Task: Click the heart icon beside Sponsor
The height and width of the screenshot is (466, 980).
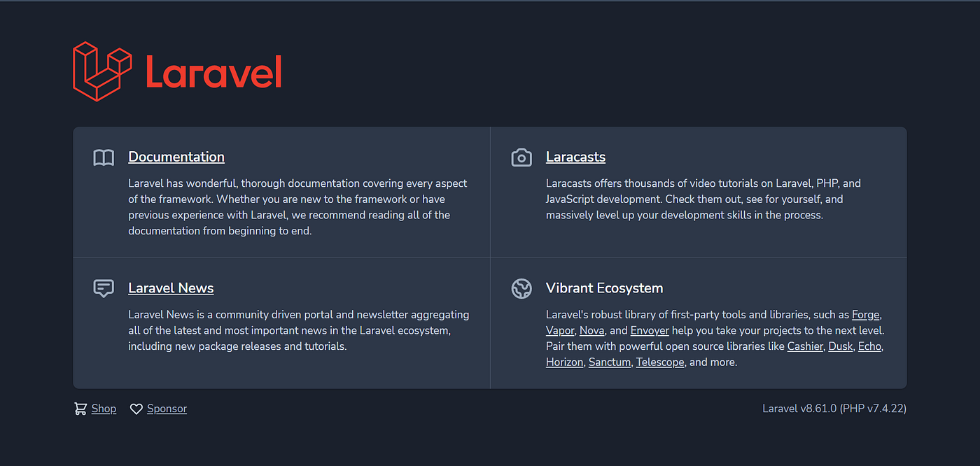Action: click(x=136, y=408)
